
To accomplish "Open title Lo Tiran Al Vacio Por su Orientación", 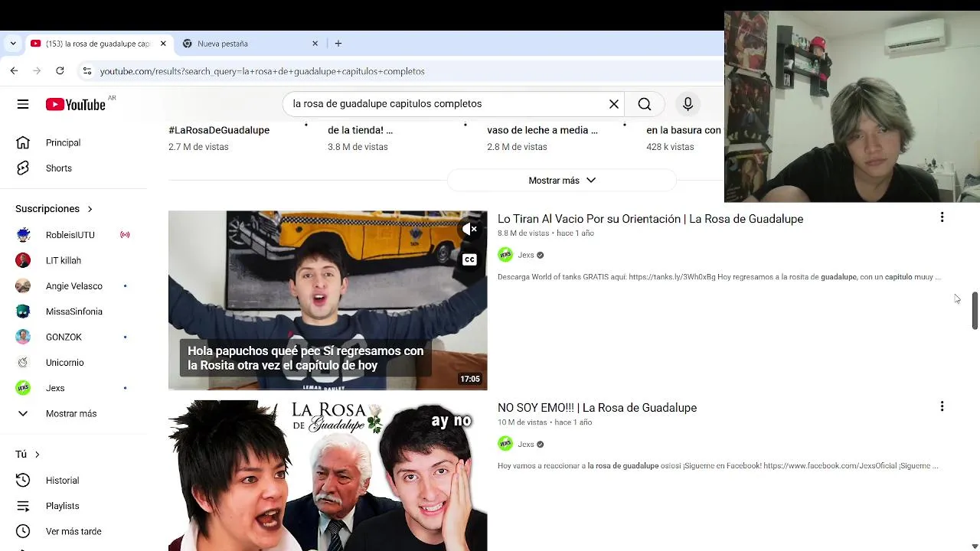I will tap(650, 219).
